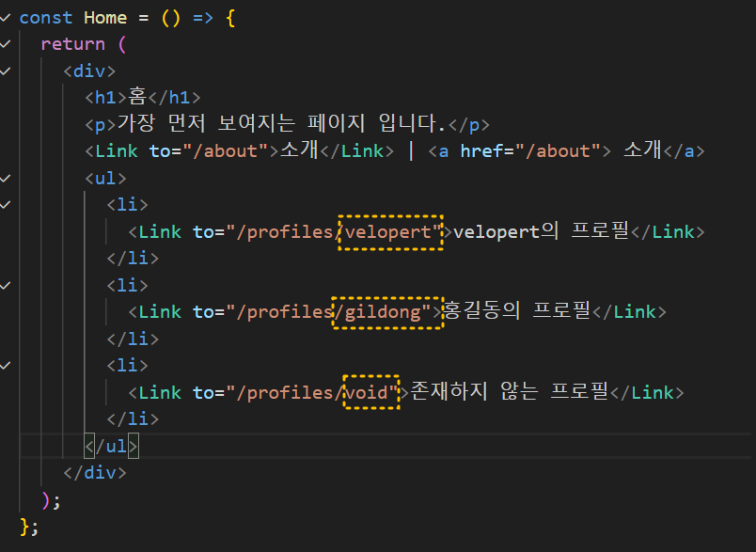Click the 'velopert의 프로필' link text
Image resolution: width=756 pixels, height=552 pixels.
541,231
